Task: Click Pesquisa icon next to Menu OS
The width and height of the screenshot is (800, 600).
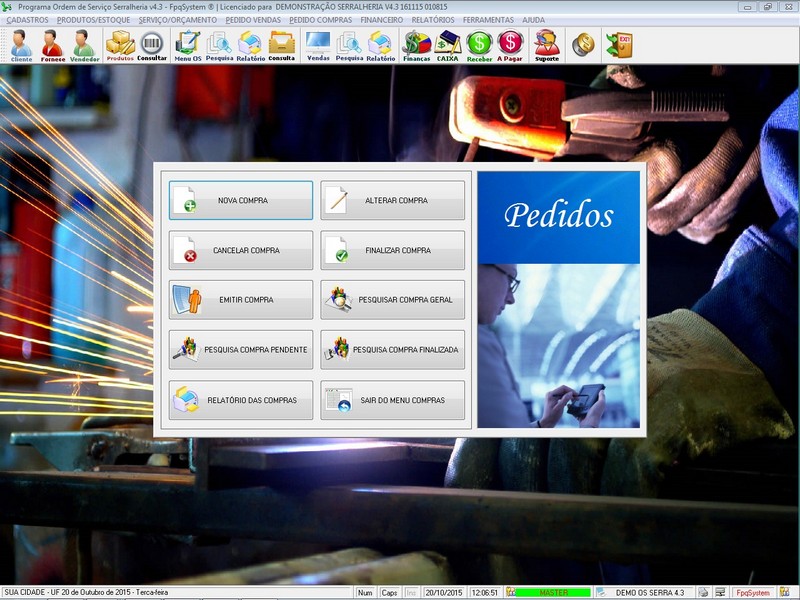Action: pos(219,45)
